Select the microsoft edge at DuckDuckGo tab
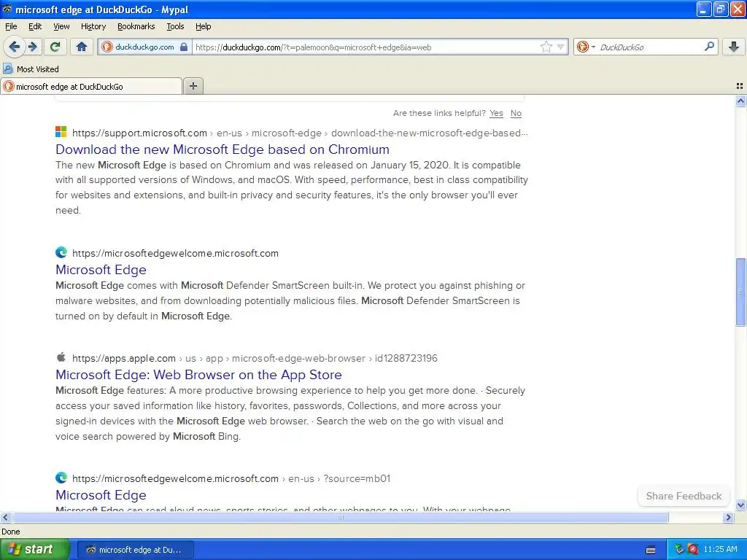Screen dimensions: 747x560 tap(91, 86)
